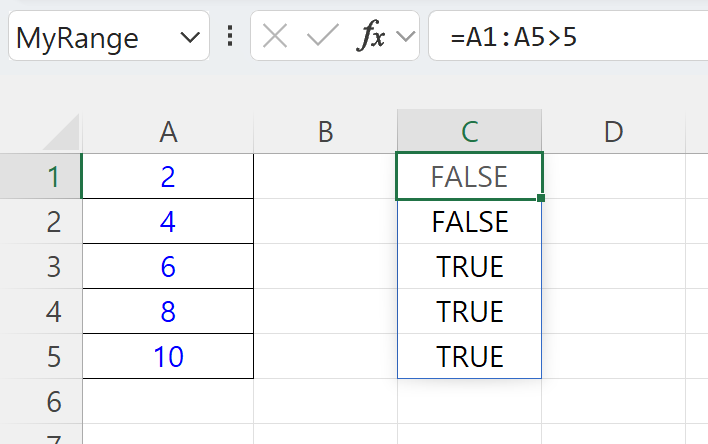The height and width of the screenshot is (444, 708).
Task: Click the fill handle on cell C1
Action: click(541, 198)
